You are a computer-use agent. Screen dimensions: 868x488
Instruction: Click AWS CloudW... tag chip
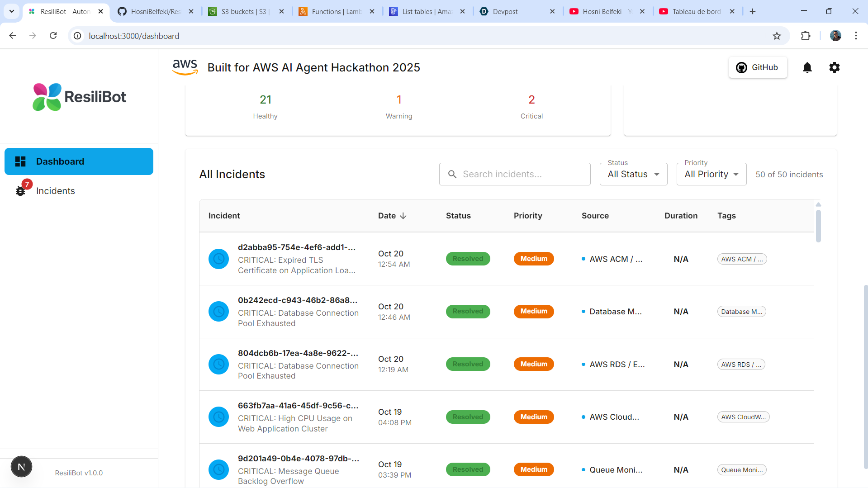click(743, 417)
